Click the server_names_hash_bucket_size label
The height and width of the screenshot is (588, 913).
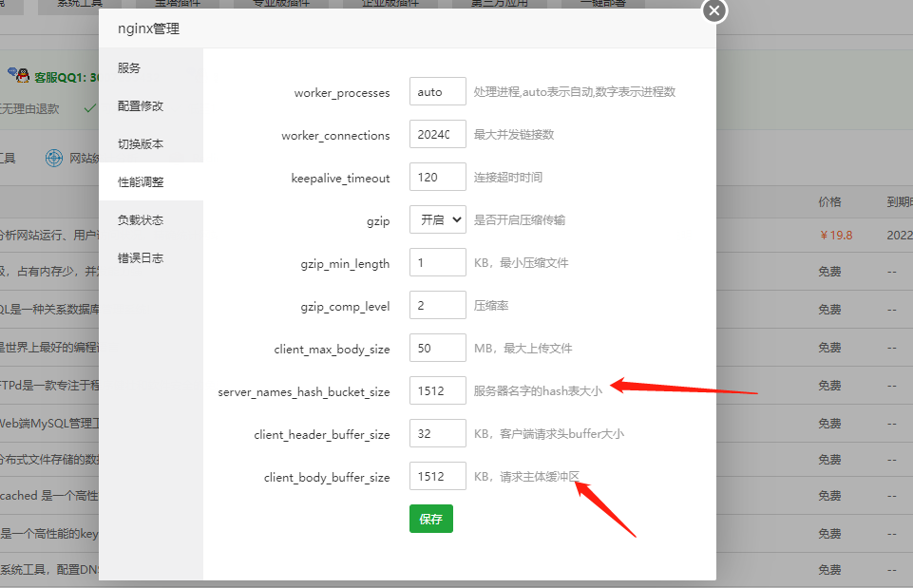pyautogui.click(x=304, y=392)
